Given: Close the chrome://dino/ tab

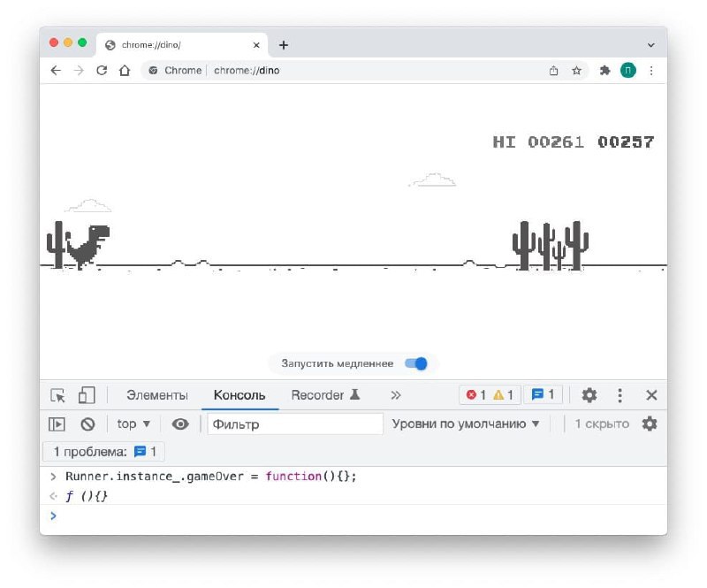Looking at the screenshot, I should (256, 45).
